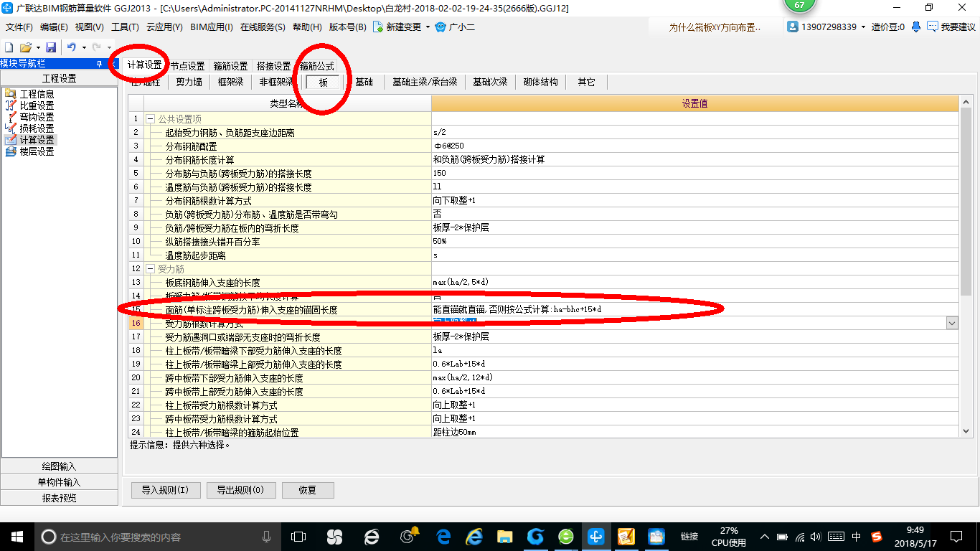Open the 绘图输入 module
The image size is (980, 551).
pos(59,466)
